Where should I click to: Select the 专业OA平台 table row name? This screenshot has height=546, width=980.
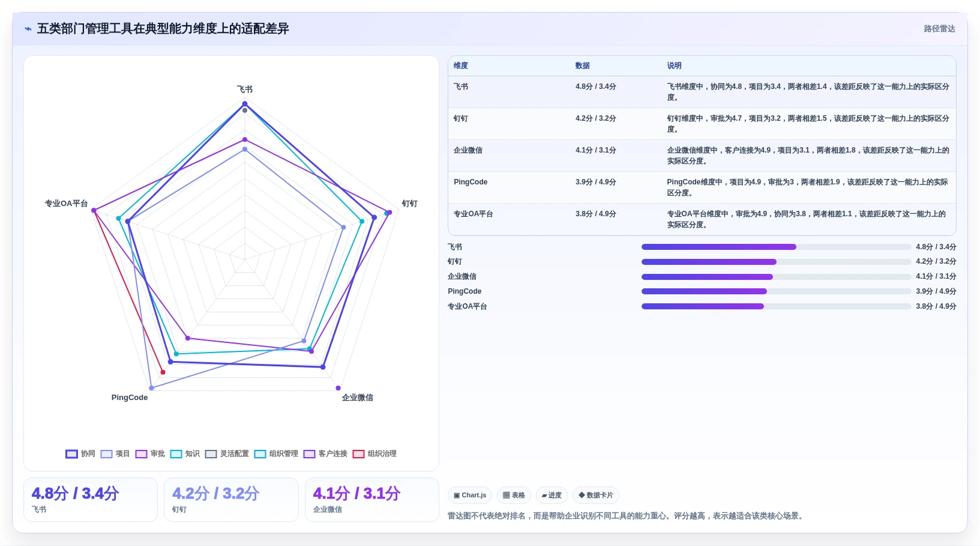click(473, 214)
